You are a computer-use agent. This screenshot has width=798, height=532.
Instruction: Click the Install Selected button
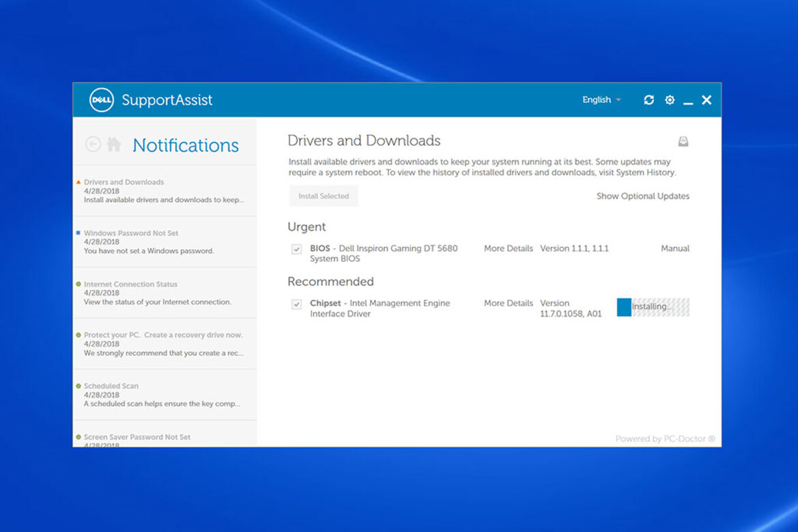click(x=324, y=196)
